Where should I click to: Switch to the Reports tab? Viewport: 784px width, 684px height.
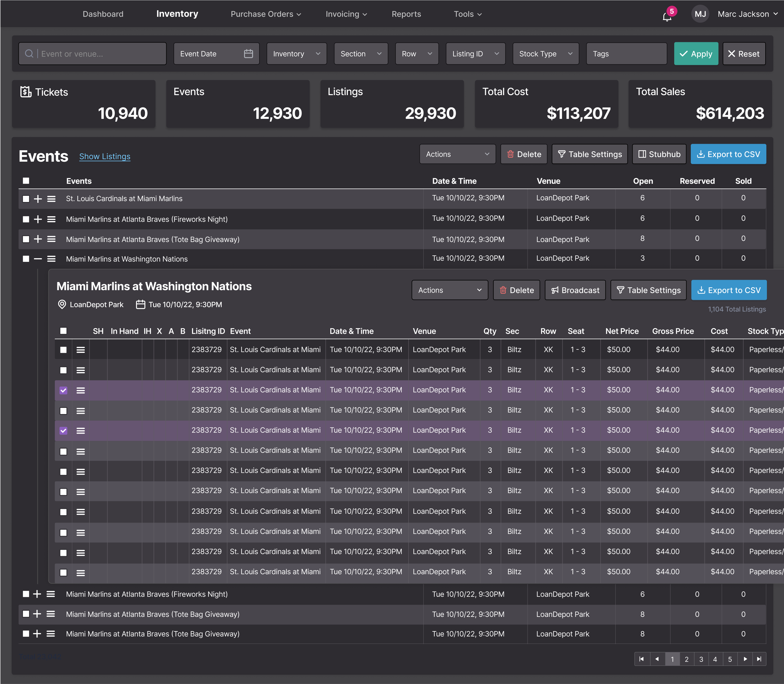[406, 14]
